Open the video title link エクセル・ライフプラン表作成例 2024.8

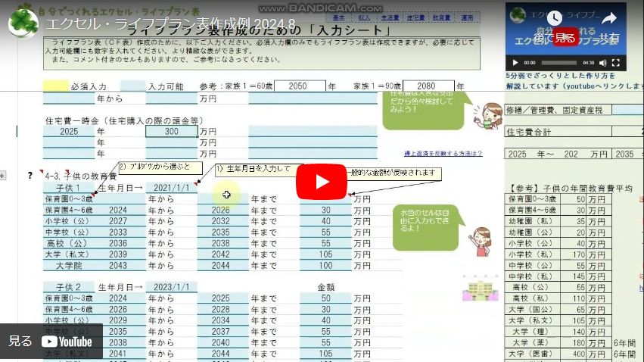point(170,23)
